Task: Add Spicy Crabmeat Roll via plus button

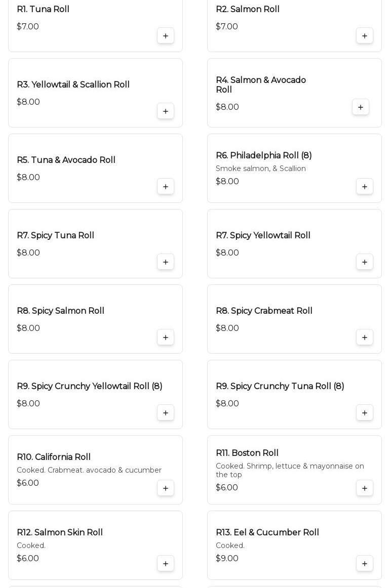Action: (x=365, y=338)
